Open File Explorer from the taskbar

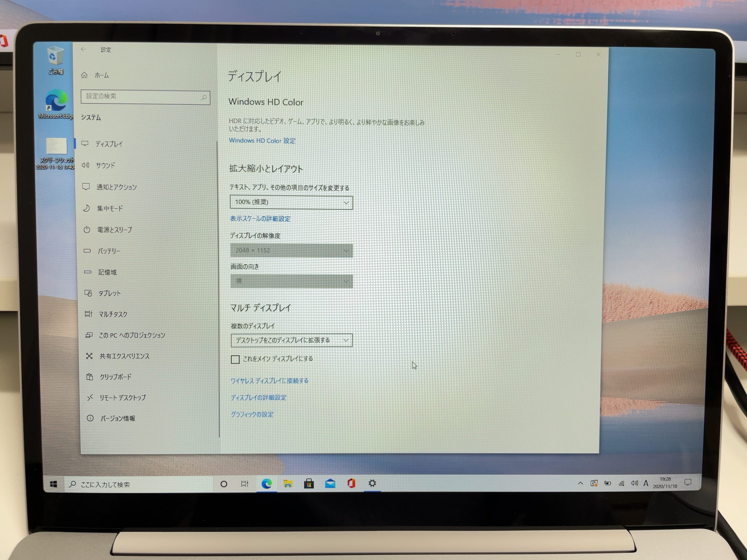[x=288, y=484]
